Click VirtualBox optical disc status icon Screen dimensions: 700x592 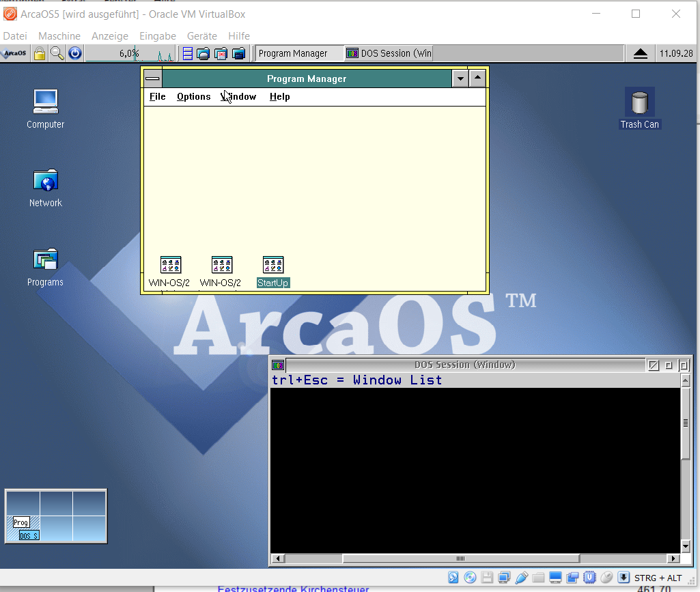point(470,577)
